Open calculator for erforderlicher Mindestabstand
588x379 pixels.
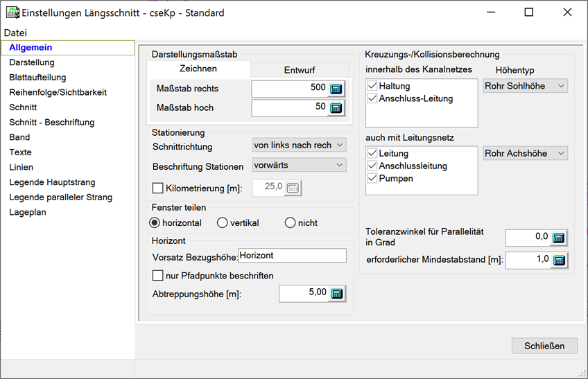point(558,260)
